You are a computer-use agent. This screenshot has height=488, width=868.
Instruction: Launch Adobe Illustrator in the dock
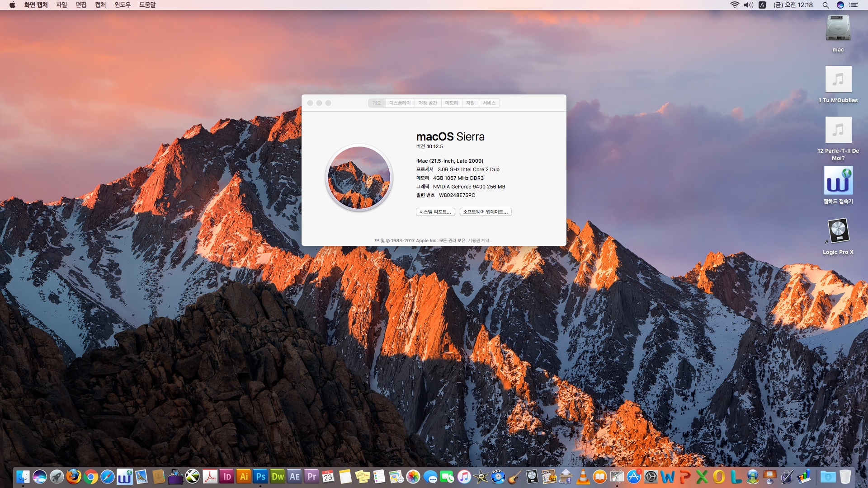(244, 477)
